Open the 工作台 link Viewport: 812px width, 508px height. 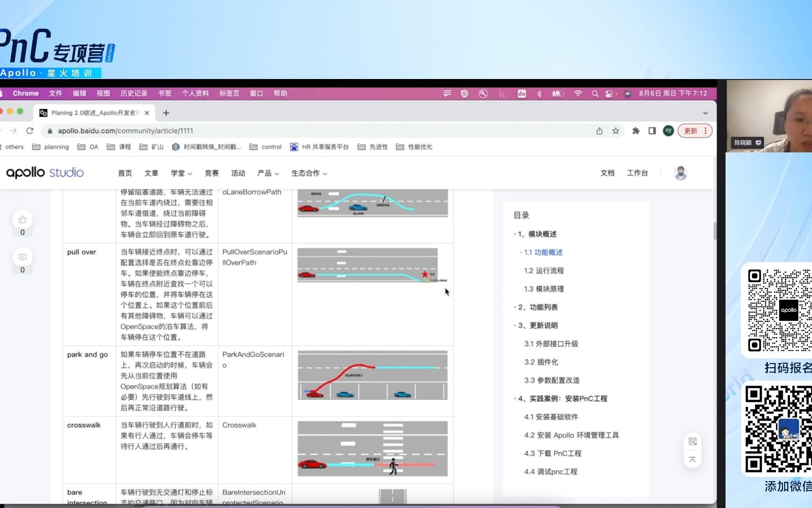(637, 173)
